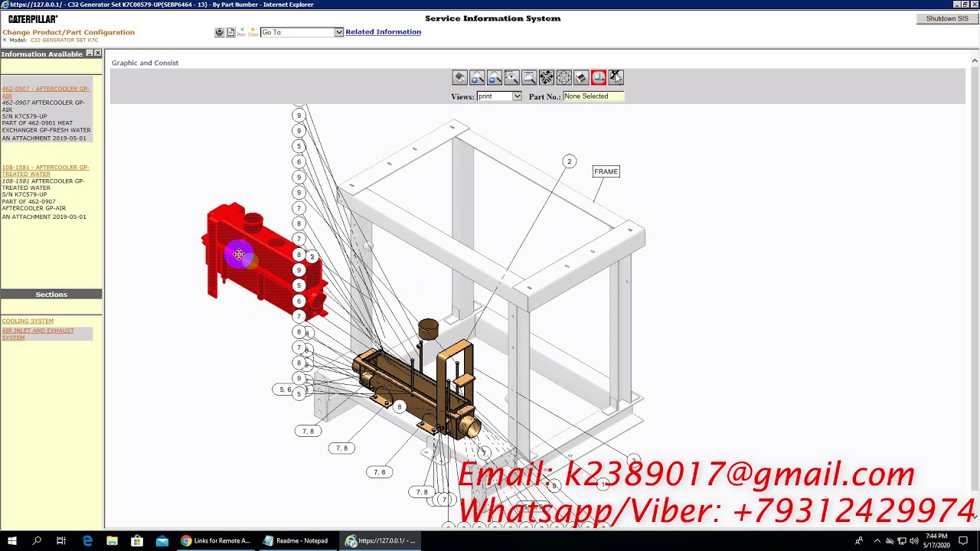The width and height of the screenshot is (980, 551).
Task: Select the zoom-to-selection magnifier tool
Action: pos(511,77)
